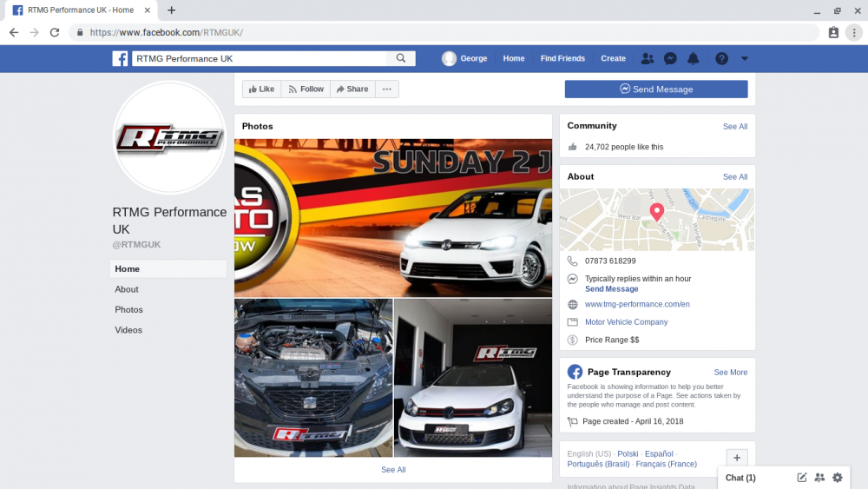Open the Sunday show banner photo
Screen dimensions: 868x489
tap(393, 218)
